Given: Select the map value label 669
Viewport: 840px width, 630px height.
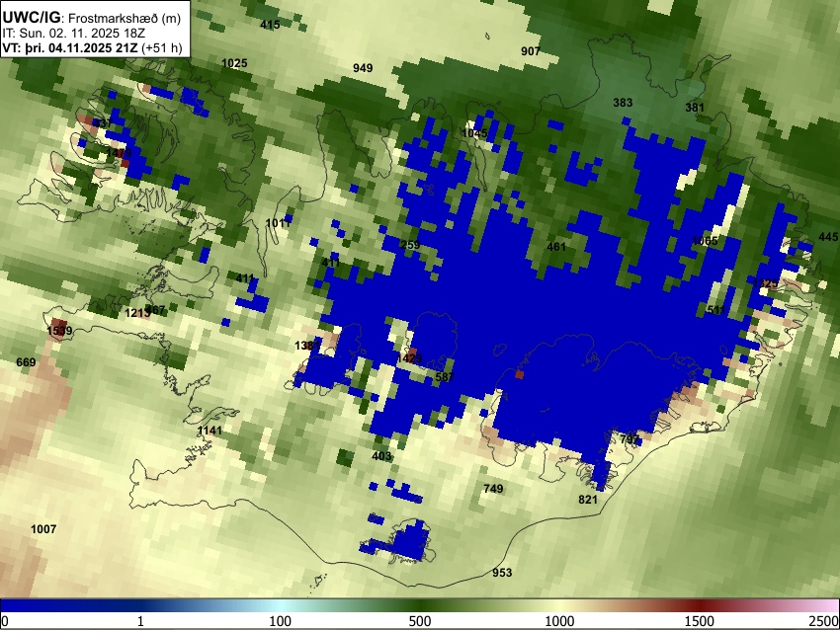Looking at the screenshot, I should pyautogui.click(x=26, y=363).
